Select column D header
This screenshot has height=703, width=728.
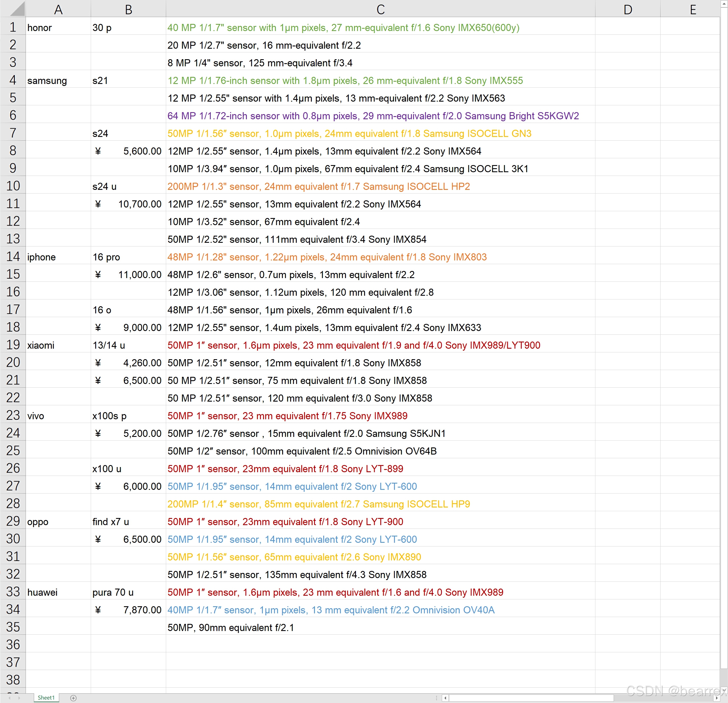pyautogui.click(x=627, y=9)
